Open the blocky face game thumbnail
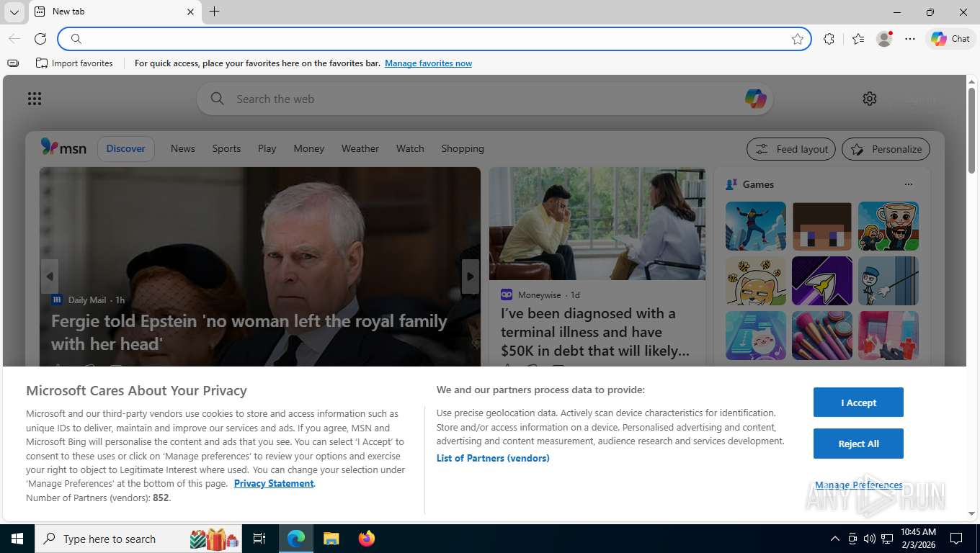The width and height of the screenshot is (980, 553). tap(822, 226)
